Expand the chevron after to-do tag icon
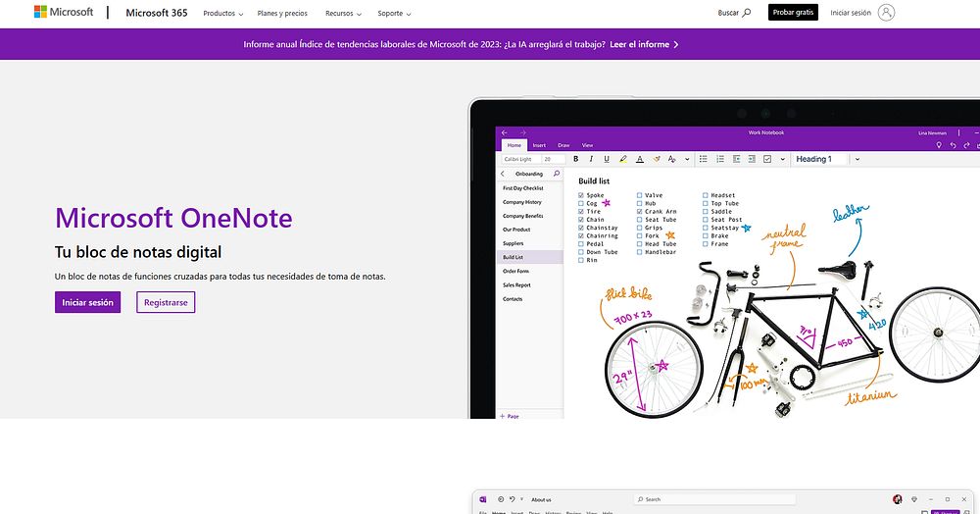The image size is (980, 514). 782,159
